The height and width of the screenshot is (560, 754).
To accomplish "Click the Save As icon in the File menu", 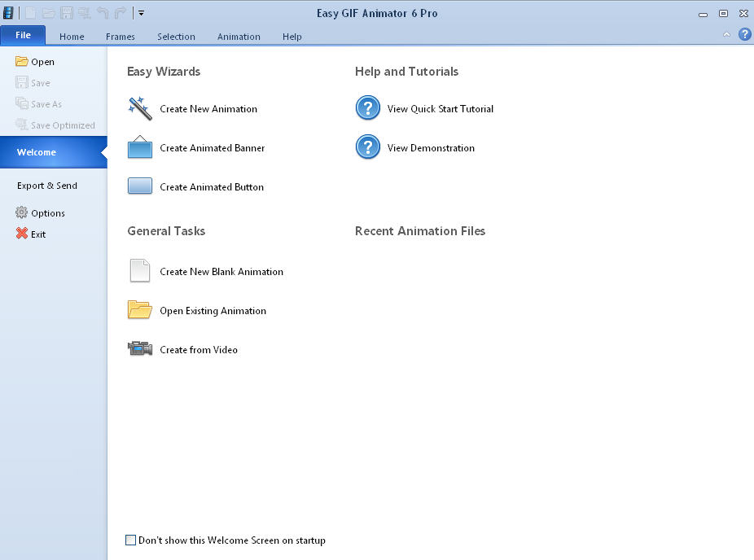I will (x=22, y=103).
